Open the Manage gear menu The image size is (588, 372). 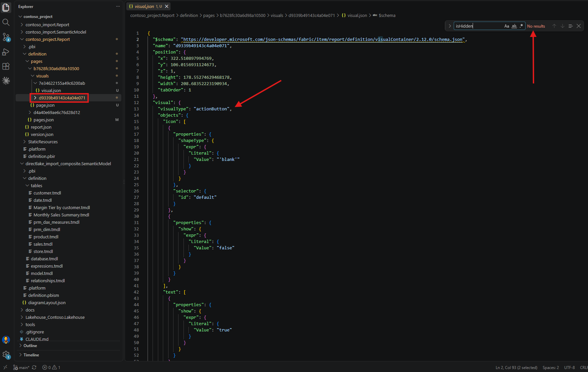pyautogui.click(x=6, y=355)
